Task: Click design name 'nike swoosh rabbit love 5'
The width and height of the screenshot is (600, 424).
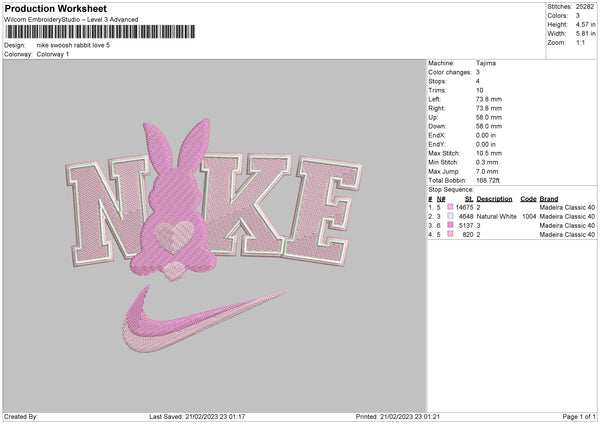Action: pos(73,45)
